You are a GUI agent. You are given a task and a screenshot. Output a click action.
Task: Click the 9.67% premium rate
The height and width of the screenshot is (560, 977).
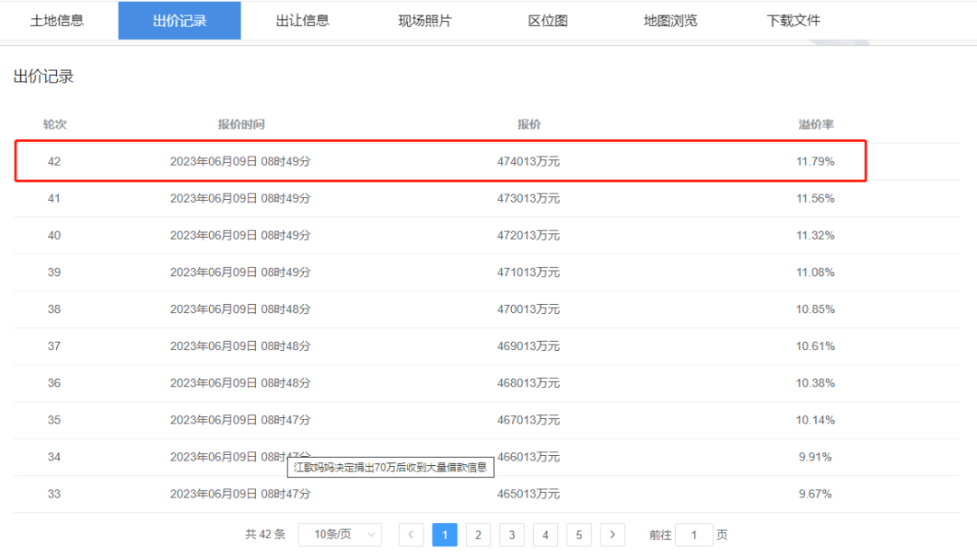point(815,494)
